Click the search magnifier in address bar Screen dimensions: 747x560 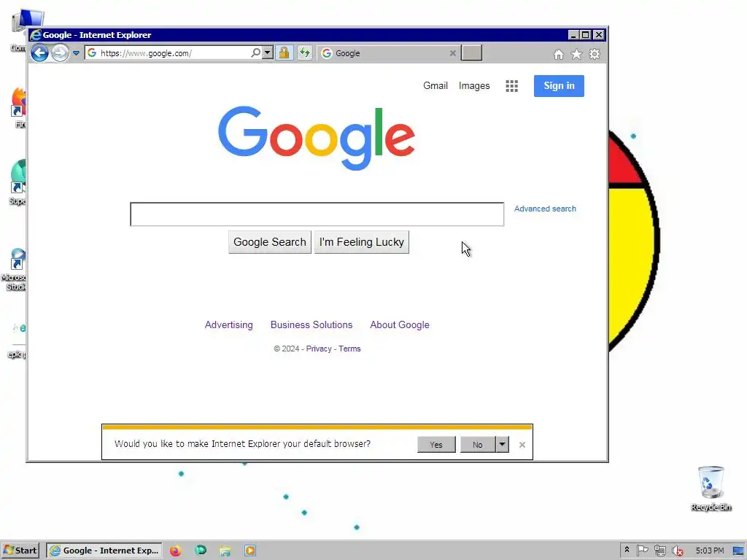(255, 52)
